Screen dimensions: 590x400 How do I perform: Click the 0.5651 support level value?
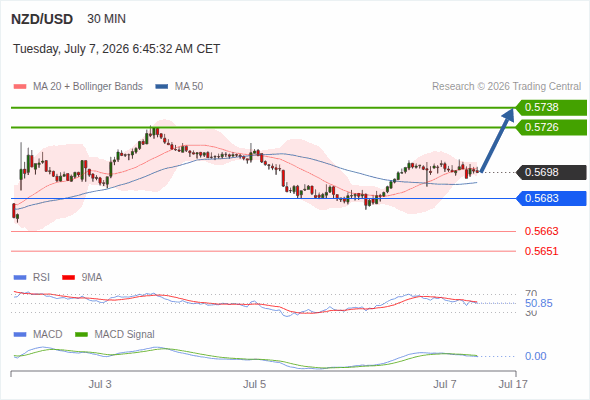[541, 251]
